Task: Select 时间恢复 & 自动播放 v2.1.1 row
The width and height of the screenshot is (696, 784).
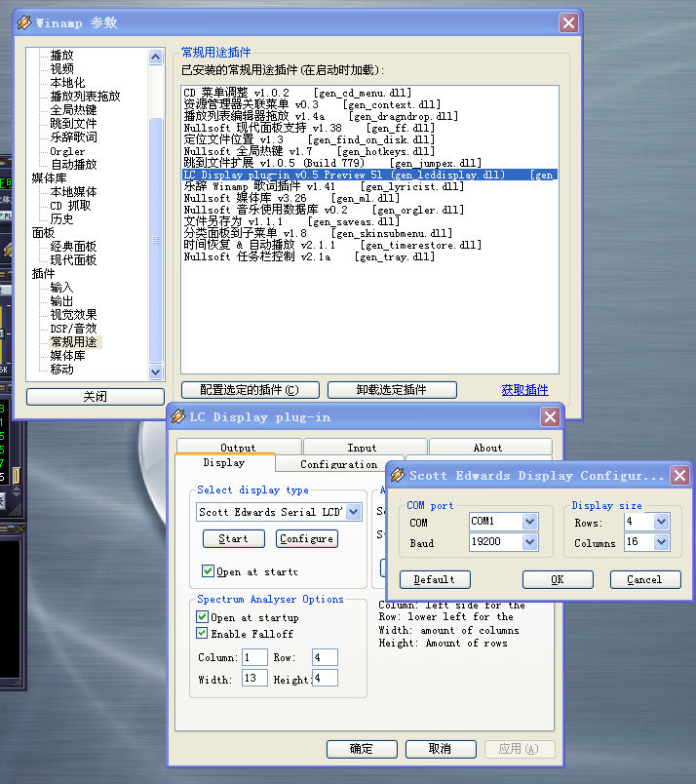Action: (370, 245)
